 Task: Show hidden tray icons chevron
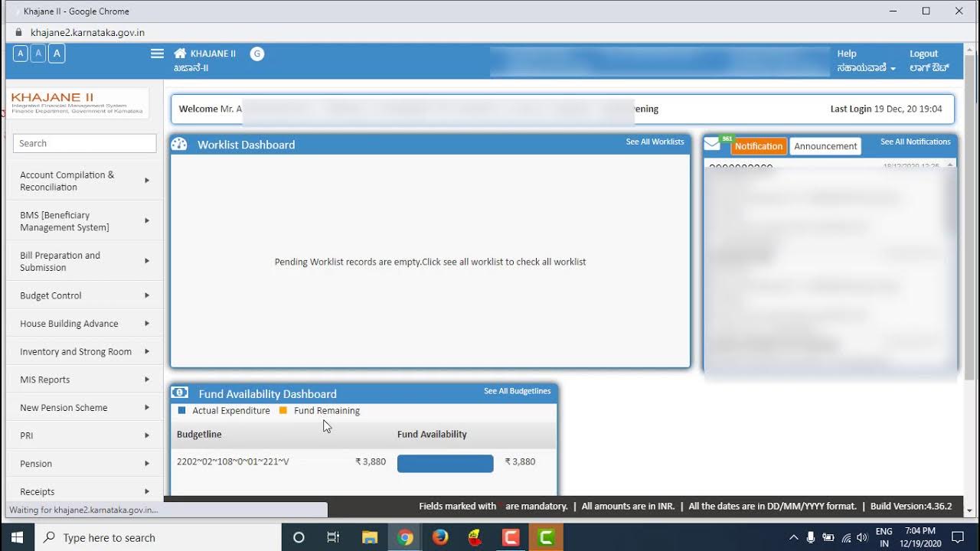(x=793, y=537)
